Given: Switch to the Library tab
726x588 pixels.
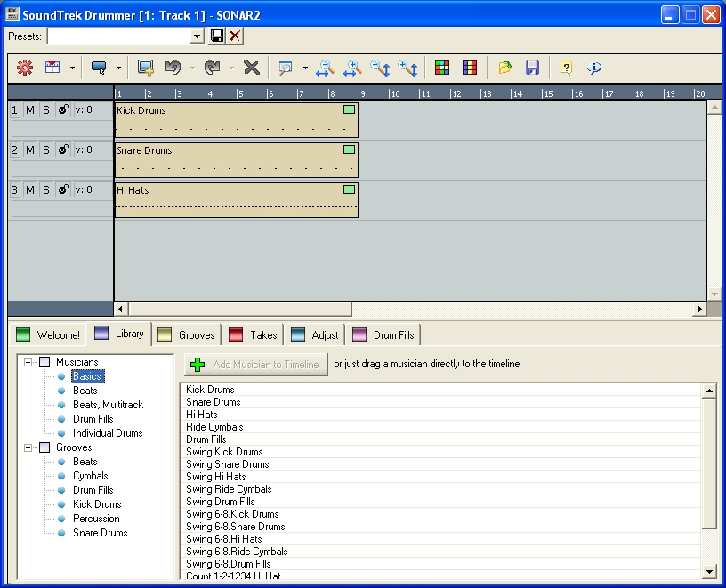Looking at the screenshot, I should 119,334.
